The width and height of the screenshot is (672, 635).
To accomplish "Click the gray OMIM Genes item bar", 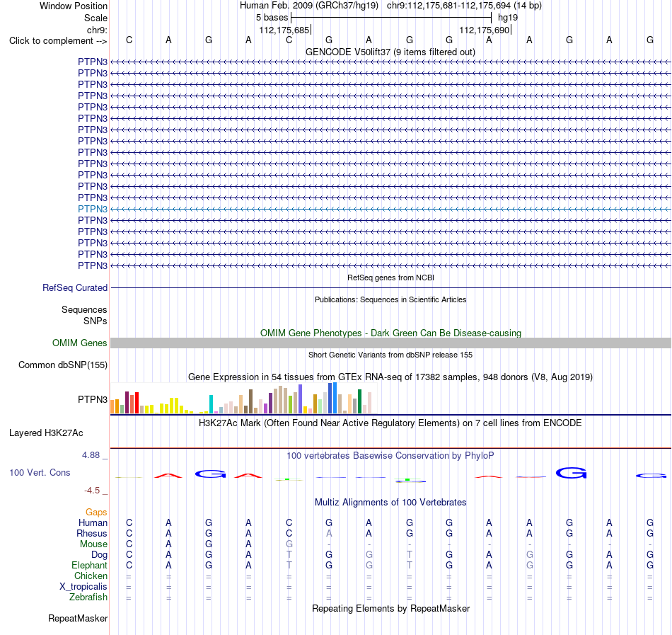I will coord(390,343).
